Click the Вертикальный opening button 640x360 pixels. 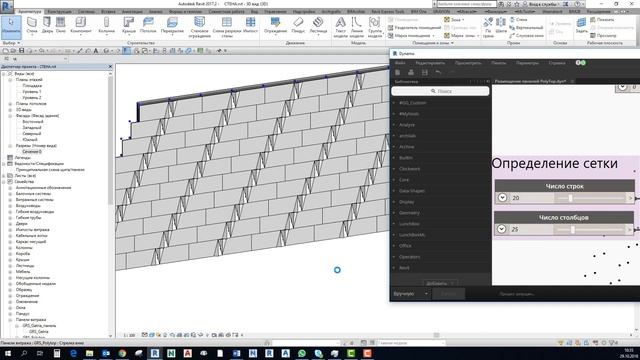[526, 27]
